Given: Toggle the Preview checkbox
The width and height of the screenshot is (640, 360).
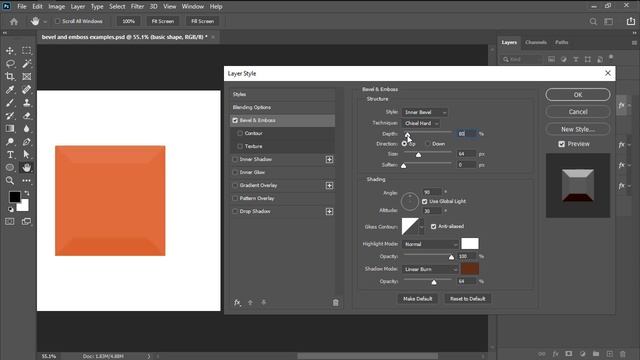Looking at the screenshot, I should pyautogui.click(x=562, y=144).
